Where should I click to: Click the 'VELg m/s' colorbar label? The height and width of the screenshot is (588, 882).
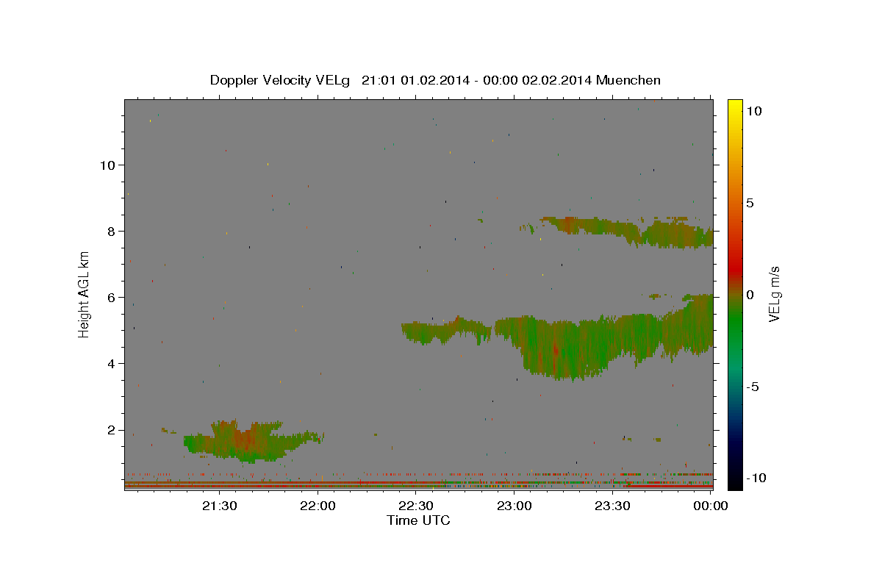(x=775, y=294)
